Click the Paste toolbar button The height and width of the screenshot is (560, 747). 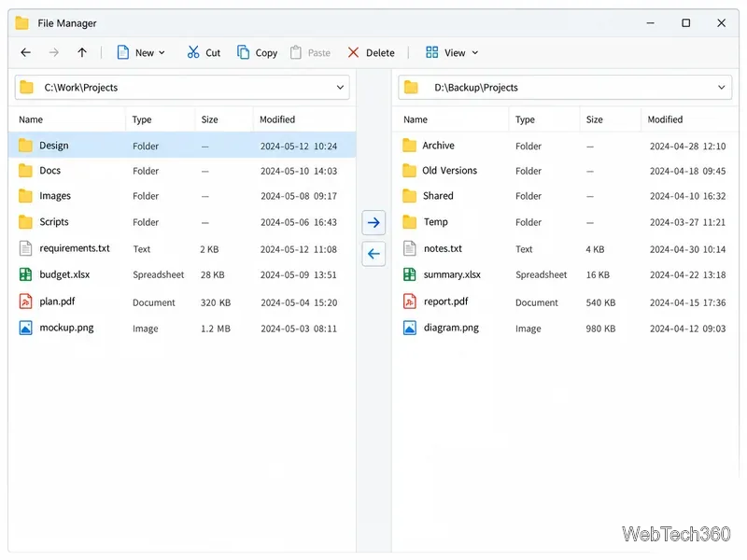[310, 52]
